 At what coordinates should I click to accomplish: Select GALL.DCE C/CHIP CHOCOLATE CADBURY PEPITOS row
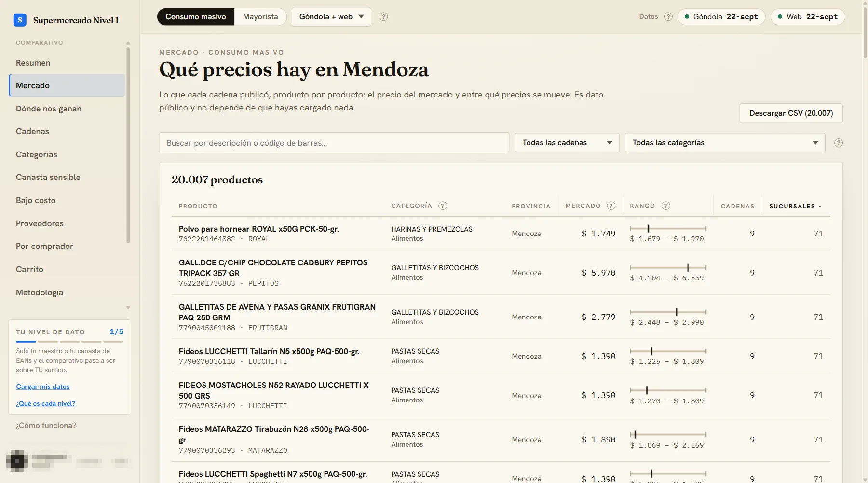(501, 273)
